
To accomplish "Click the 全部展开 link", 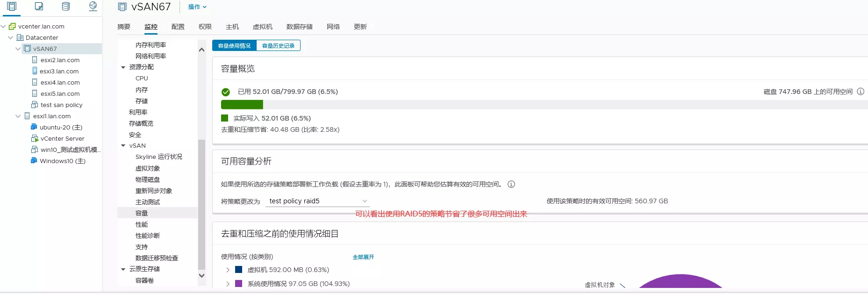I will [x=363, y=257].
